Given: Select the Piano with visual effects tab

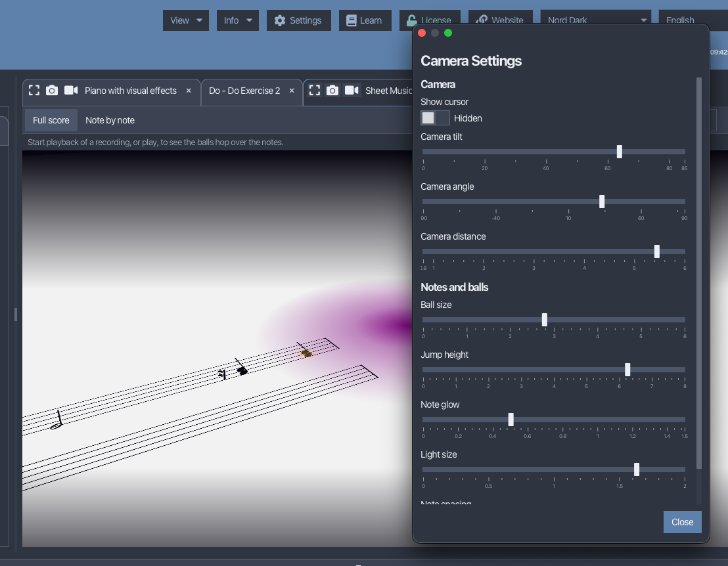Looking at the screenshot, I should coord(131,91).
